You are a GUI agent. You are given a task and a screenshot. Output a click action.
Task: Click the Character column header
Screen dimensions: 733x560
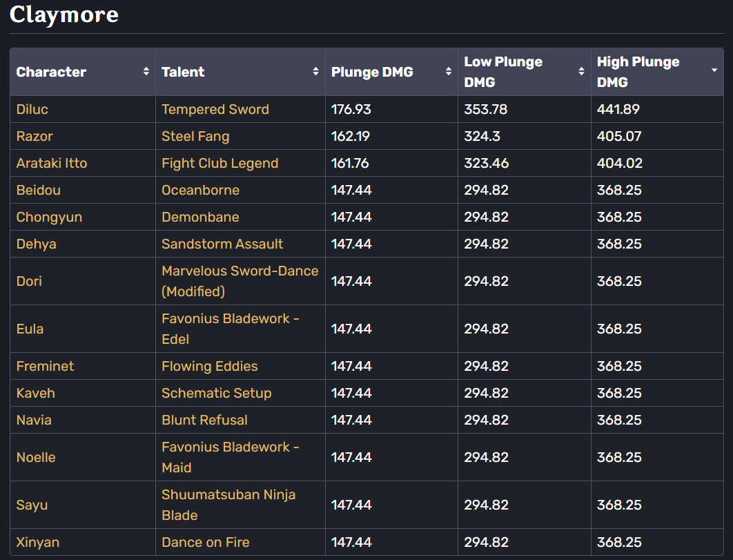pos(52,72)
